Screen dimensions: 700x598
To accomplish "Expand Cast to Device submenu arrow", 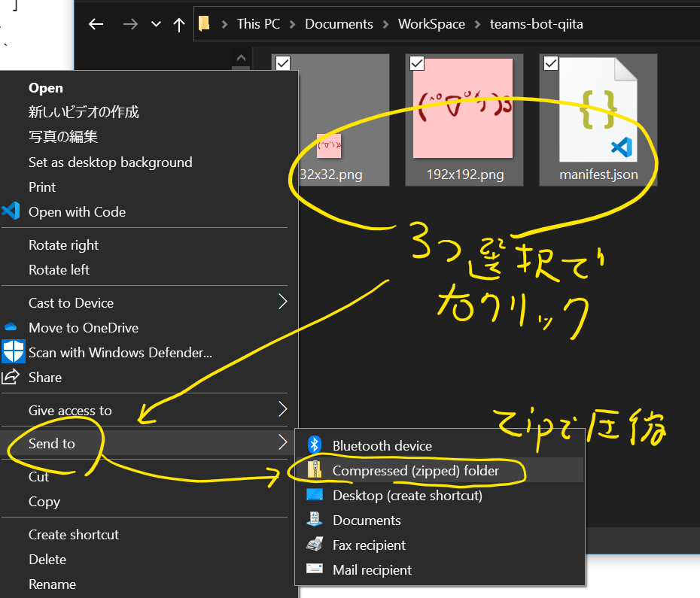I will coord(282,302).
